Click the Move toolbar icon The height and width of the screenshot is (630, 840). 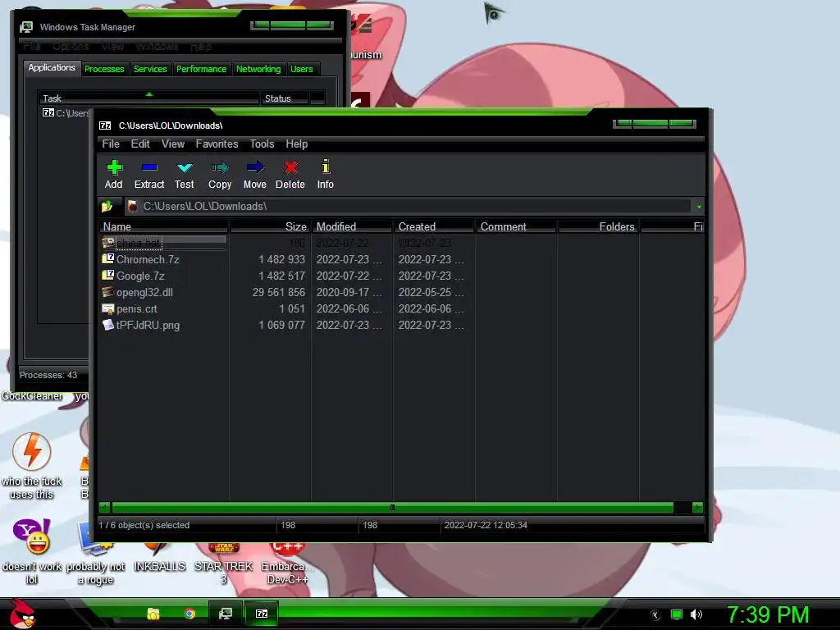tap(255, 167)
